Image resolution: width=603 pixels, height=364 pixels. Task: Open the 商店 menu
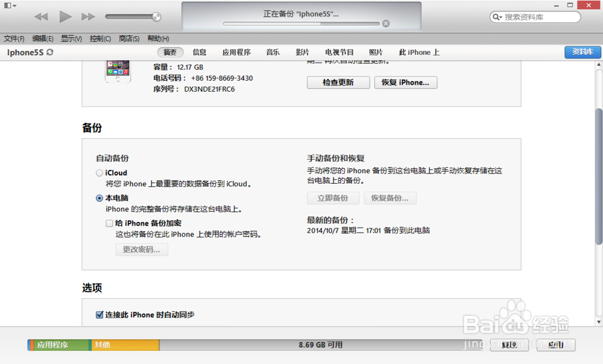click(x=129, y=38)
